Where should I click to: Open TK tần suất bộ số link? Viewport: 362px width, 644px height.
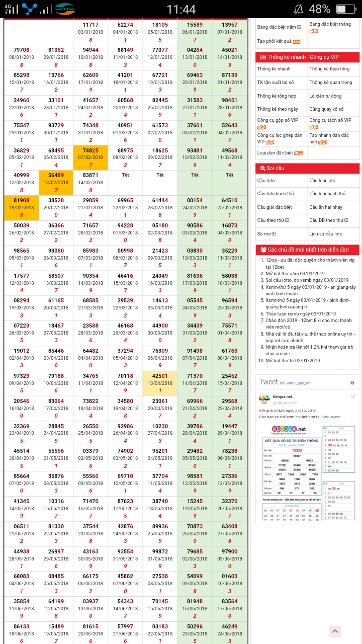click(x=276, y=83)
